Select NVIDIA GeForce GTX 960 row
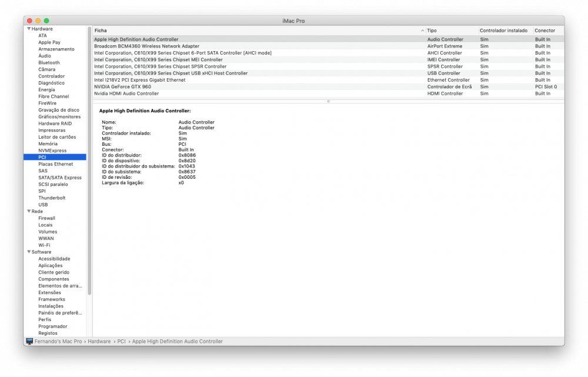 328,86
